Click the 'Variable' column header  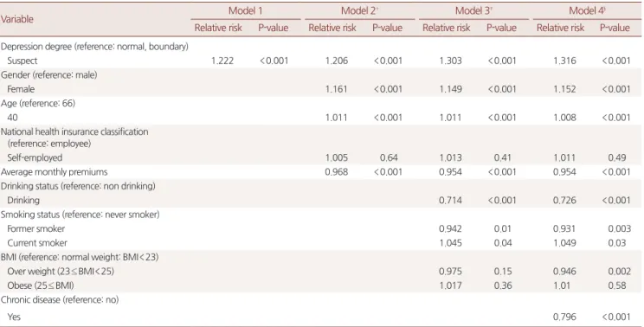(x=17, y=19)
